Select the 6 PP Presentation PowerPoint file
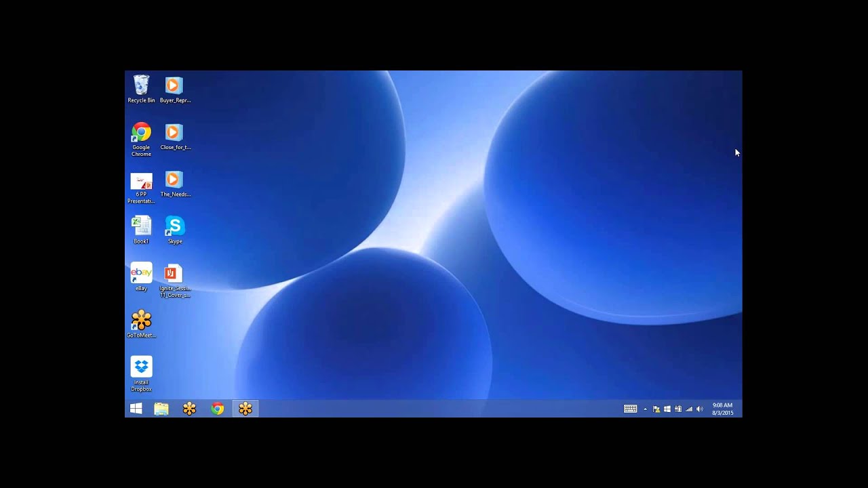Screen dimensions: 868x488 pos(141,187)
